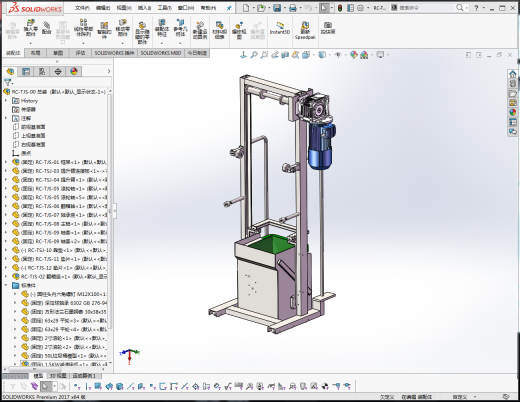Open the Appearances color ball in task pane

(513, 112)
